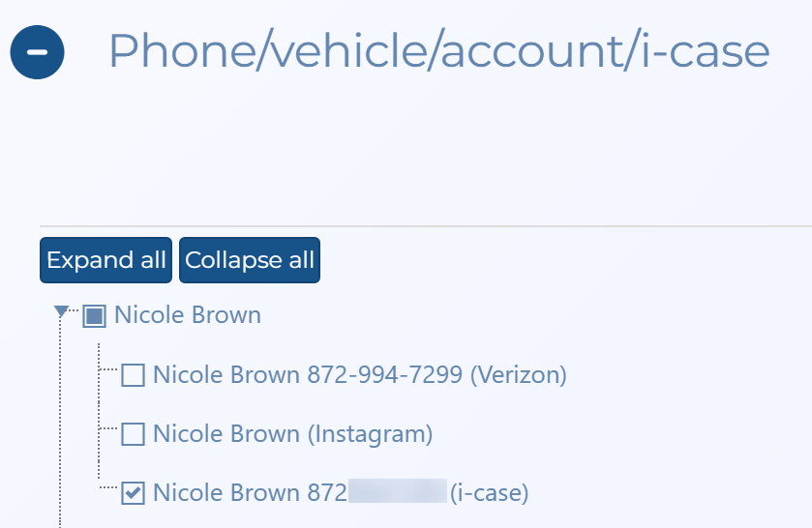Click the "(Verizon)" carrier text
Image resolution: width=812 pixels, height=528 pixels.
click(518, 375)
